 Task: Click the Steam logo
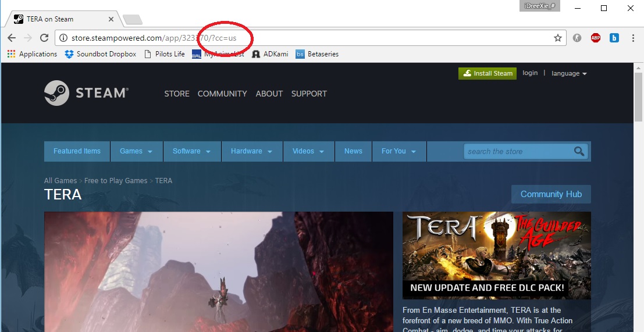pos(86,93)
